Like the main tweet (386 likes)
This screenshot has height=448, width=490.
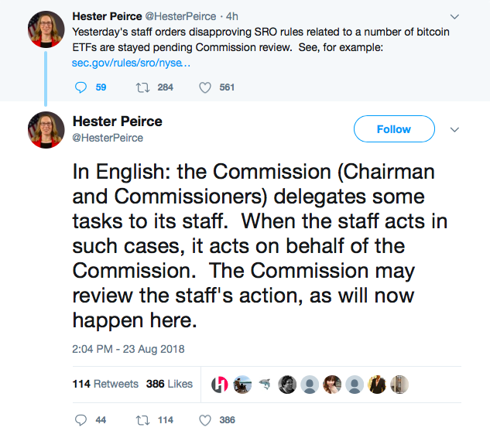[x=205, y=420]
